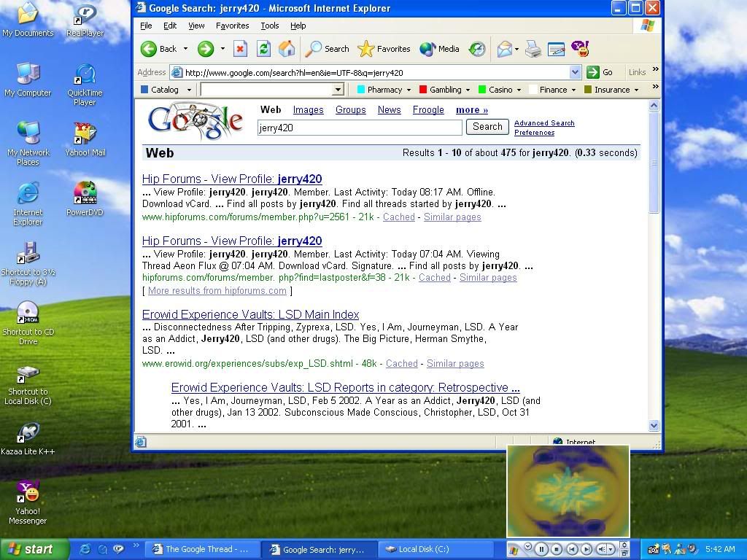
Task: Open volume dropdown arrow in media player
Action: pyautogui.click(x=611, y=549)
